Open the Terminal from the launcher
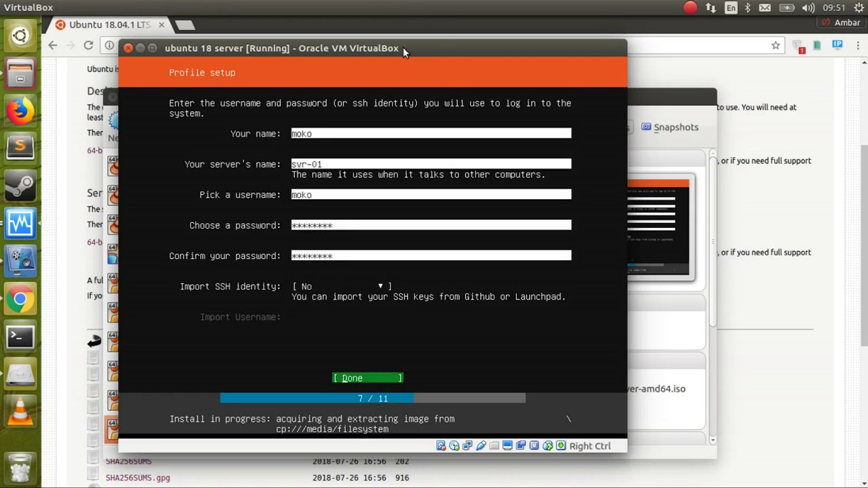 pos(20,336)
